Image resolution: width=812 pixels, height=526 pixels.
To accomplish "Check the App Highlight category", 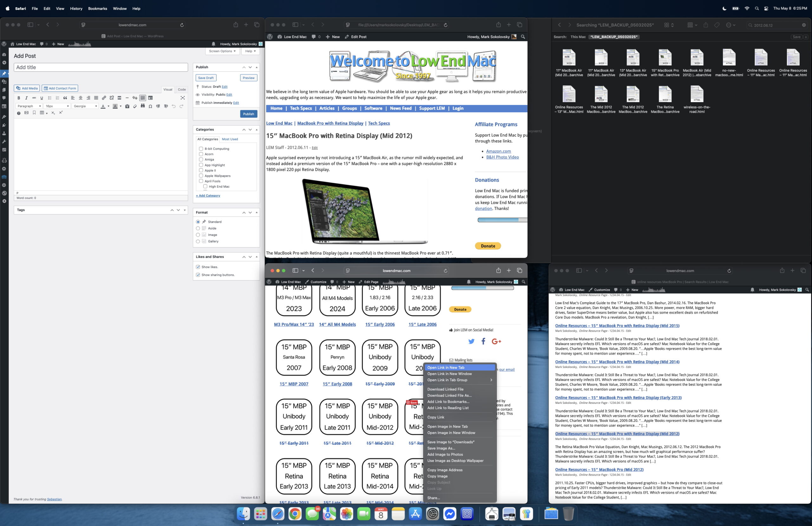I will (x=201, y=165).
